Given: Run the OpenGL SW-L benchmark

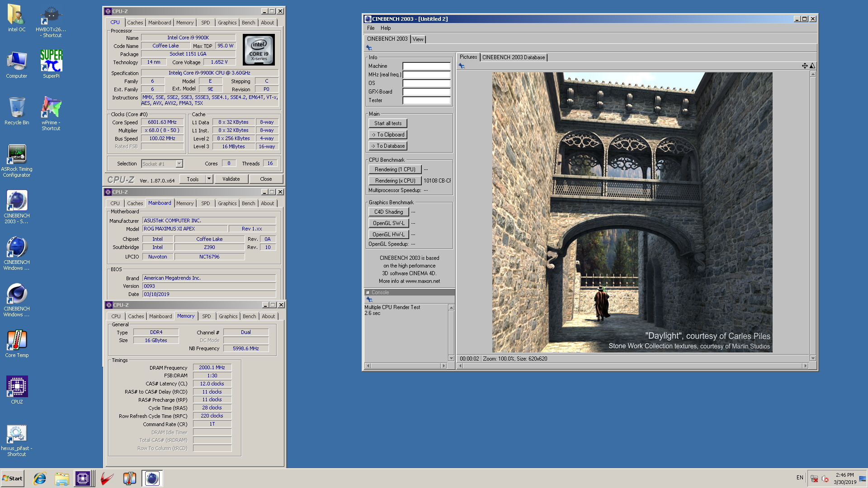Looking at the screenshot, I should click(x=389, y=223).
